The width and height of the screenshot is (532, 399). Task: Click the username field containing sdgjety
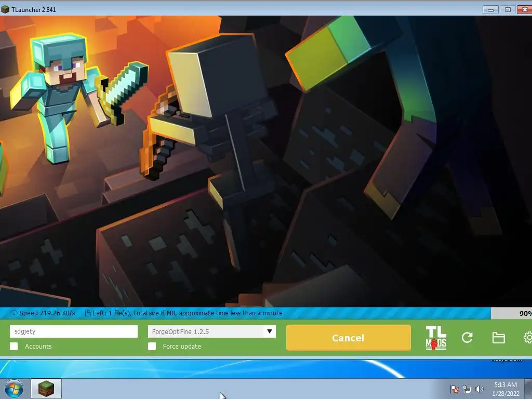[74, 331]
